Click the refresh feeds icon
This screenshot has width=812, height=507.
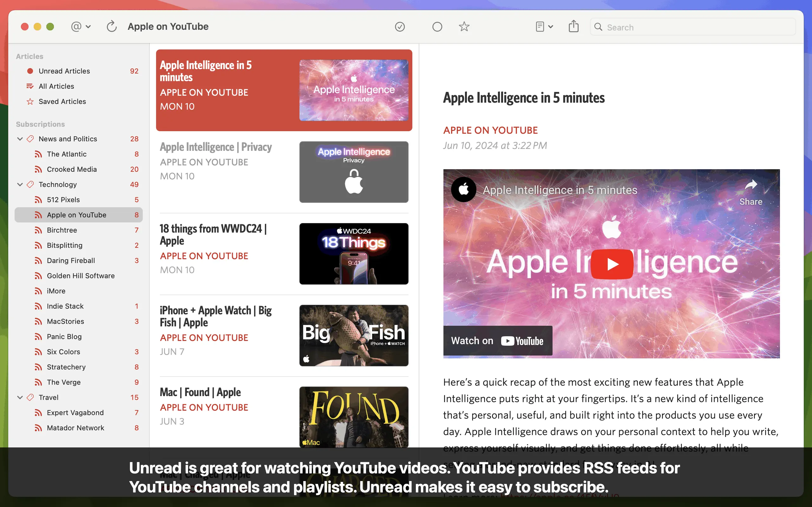click(111, 27)
